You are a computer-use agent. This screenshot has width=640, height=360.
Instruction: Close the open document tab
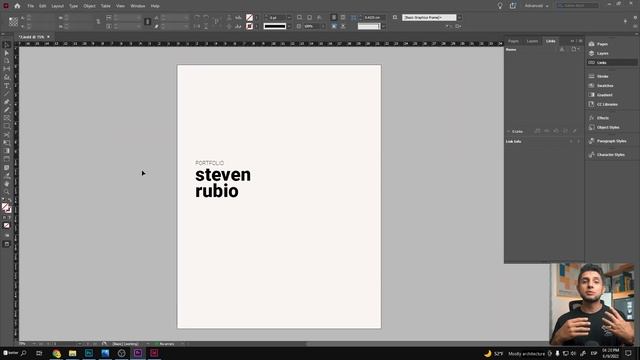coord(48,37)
